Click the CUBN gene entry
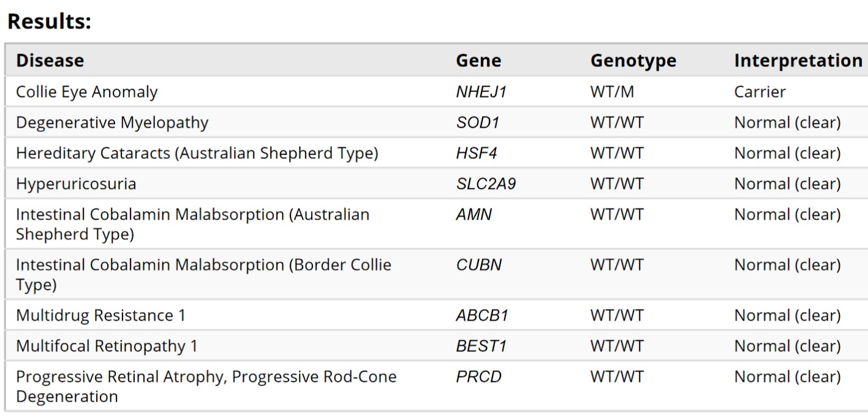 478,265
